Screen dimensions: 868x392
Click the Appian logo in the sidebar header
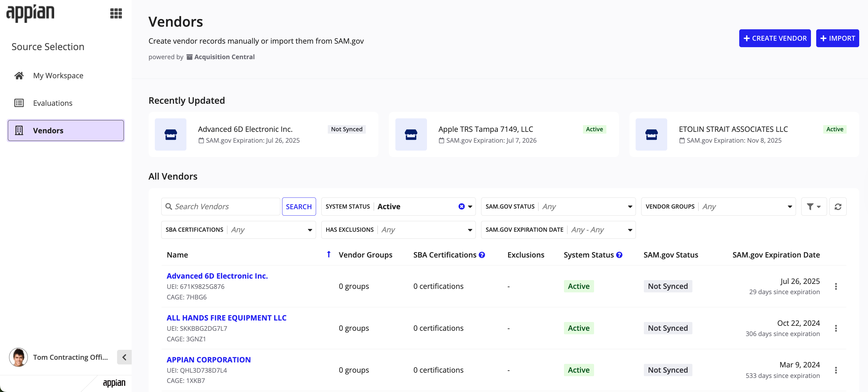30,13
